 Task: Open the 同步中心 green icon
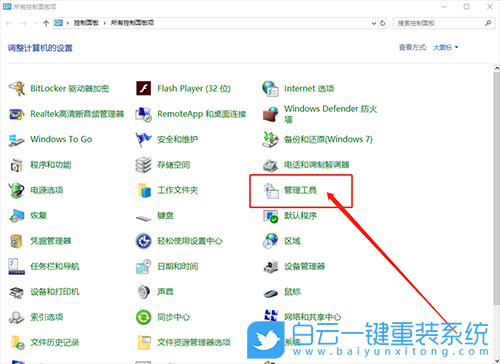pos(143,317)
